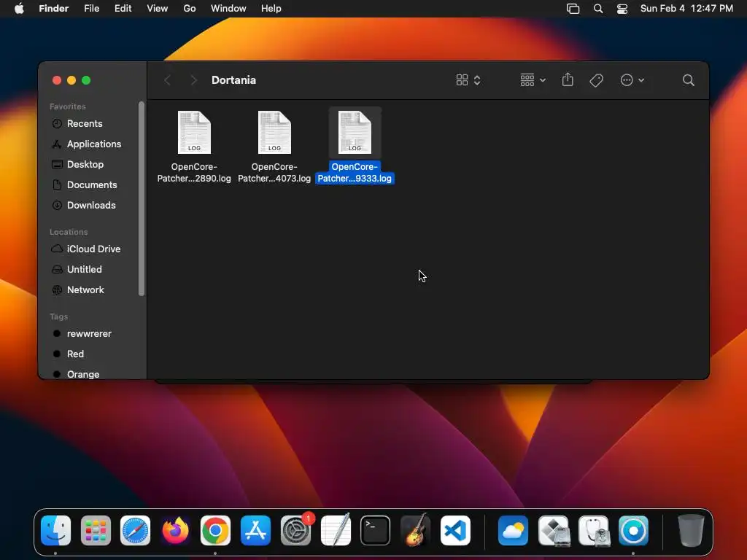Open Spotlight search in menu bar
The height and width of the screenshot is (560, 747).
598,9
